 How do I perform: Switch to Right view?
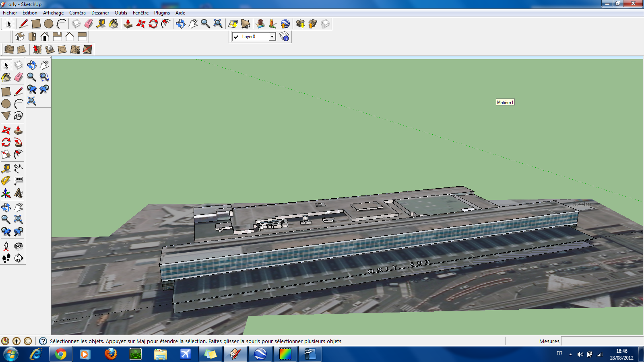57,37
